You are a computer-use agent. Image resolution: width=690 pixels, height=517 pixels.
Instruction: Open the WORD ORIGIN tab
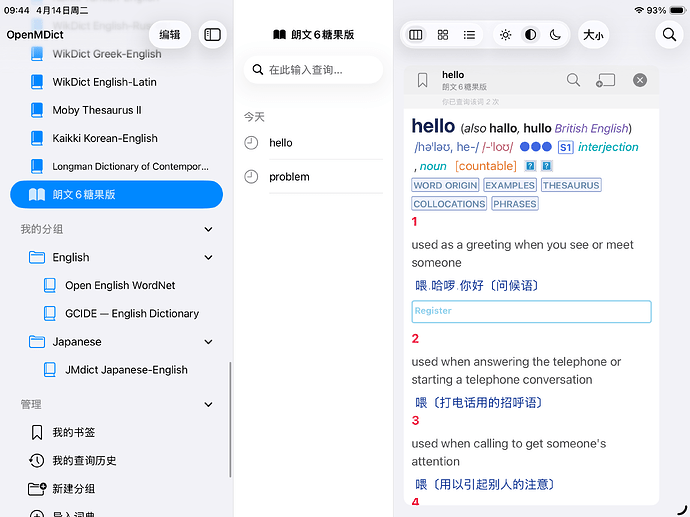[x=446, y=185]
